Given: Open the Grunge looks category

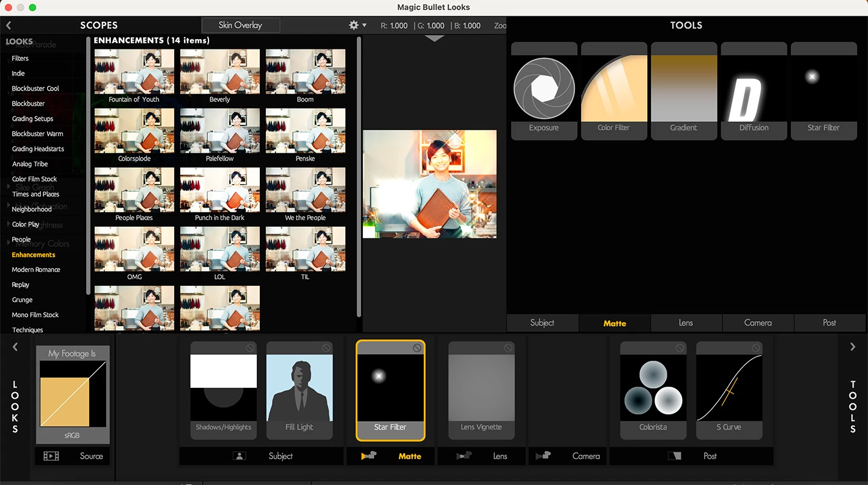Looking at the screenshot, I should click(22, 300).
